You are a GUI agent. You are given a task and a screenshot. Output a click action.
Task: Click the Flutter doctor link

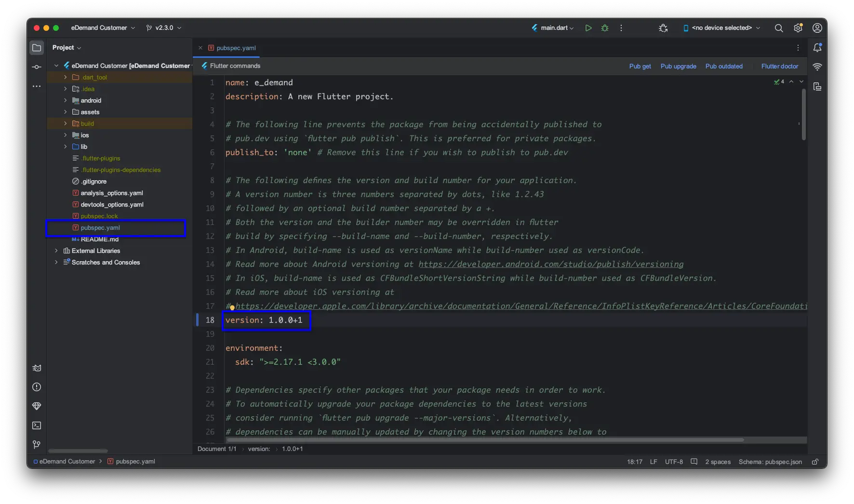click(779, 66)
